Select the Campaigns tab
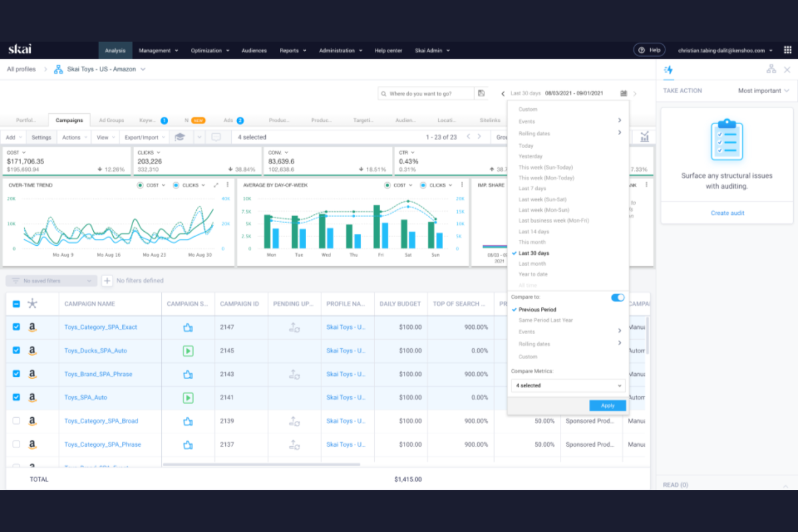Viewport: 798px width, 532px height. pyautogui.click(x=70, y=120)
